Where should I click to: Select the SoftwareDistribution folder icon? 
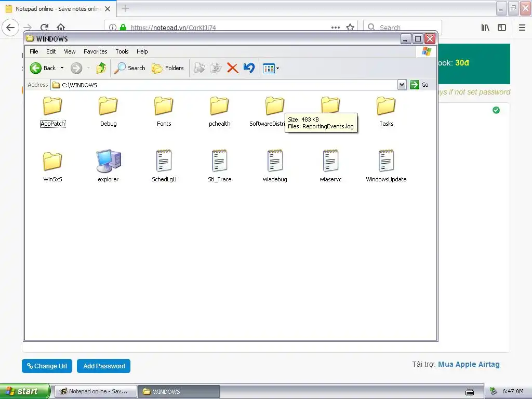(275, 105)
